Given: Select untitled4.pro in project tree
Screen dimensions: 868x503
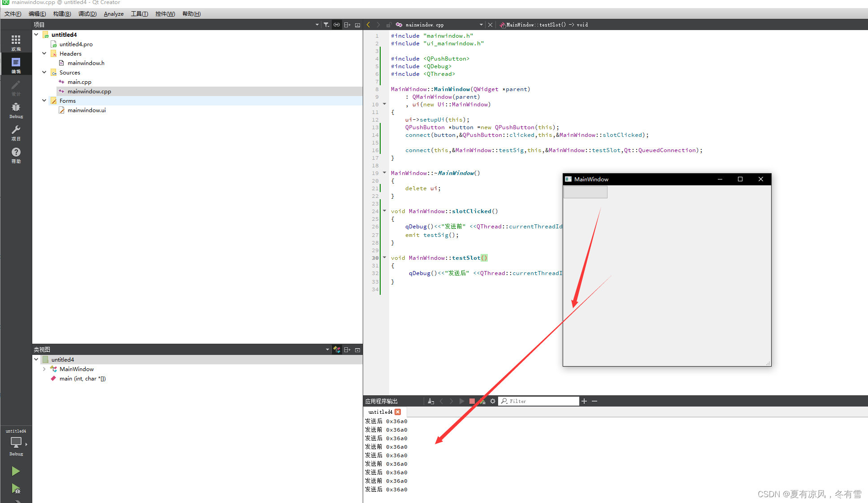Looking at the screenshot, I should click(x=76, y=44).
